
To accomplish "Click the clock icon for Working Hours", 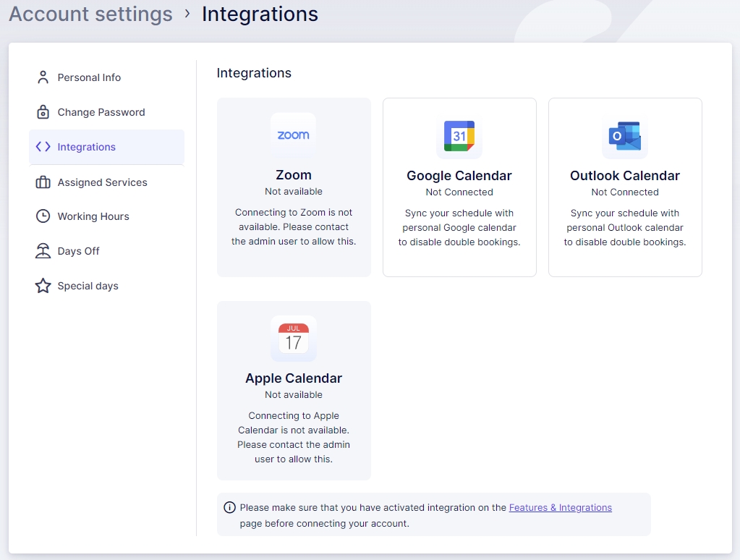I will tap(43, 216).
